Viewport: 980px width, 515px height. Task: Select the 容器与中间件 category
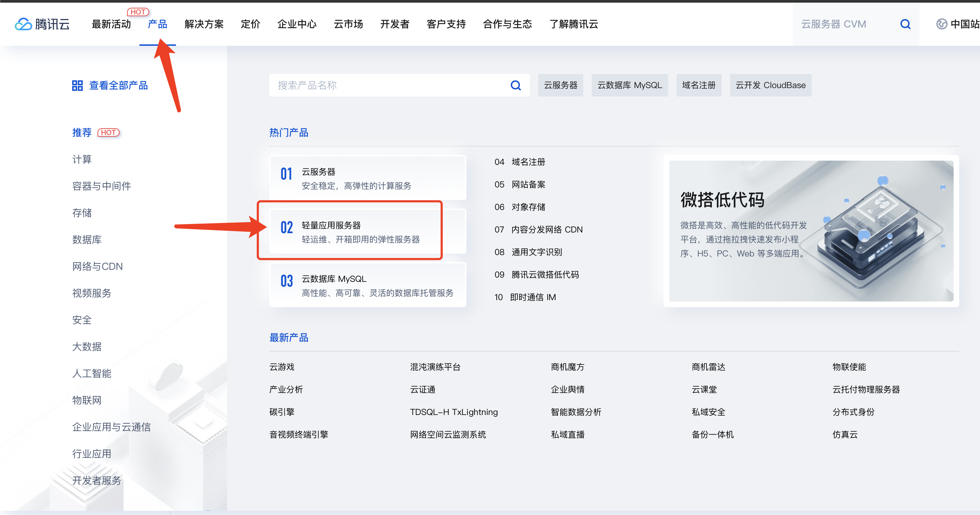tap(102, 186)
